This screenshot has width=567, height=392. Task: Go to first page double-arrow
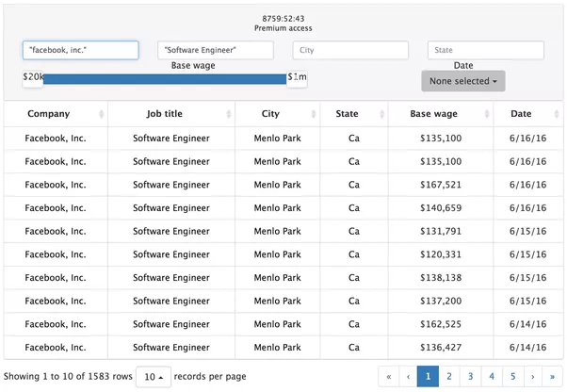(389, 376)
